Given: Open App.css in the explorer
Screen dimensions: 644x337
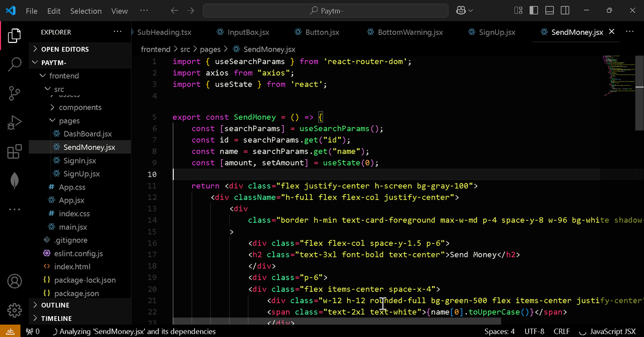Looking at the screenshot, I should [x=79, y=187].
